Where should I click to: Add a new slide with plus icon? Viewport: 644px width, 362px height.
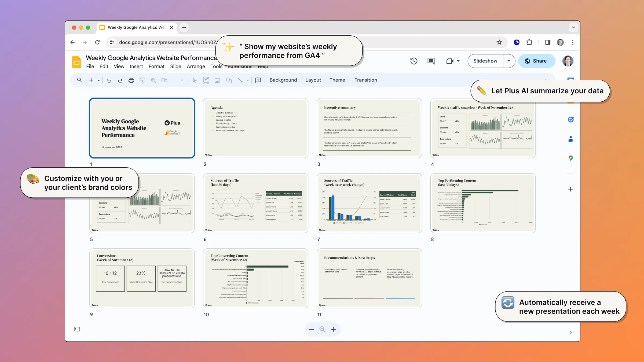coord(91,80)
